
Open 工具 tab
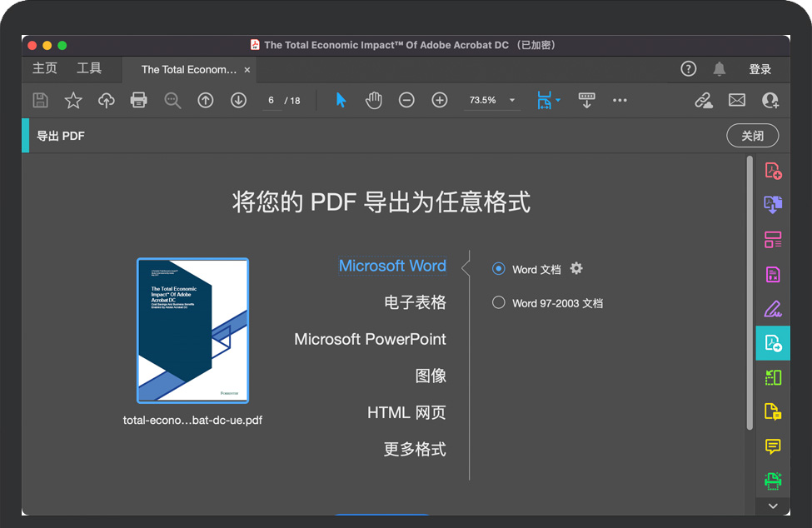(89, 69)
